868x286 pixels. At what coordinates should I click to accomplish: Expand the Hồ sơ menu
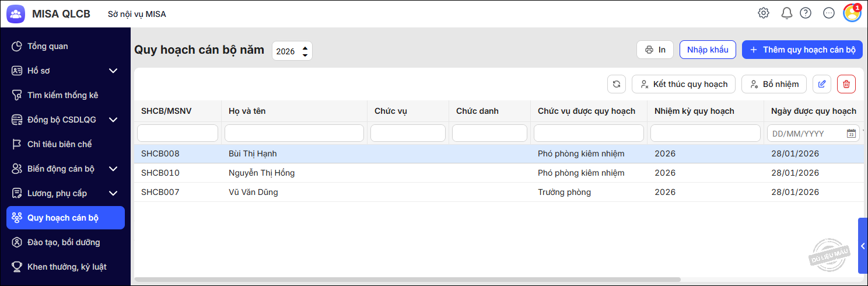(x=113, y=71)
